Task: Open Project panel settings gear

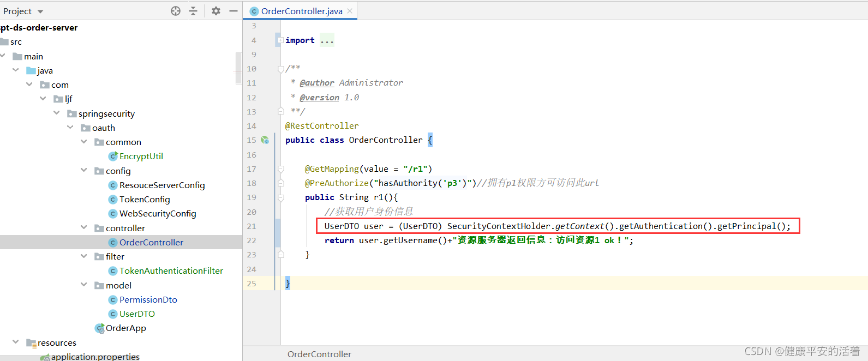Action: tap(216, 11)
